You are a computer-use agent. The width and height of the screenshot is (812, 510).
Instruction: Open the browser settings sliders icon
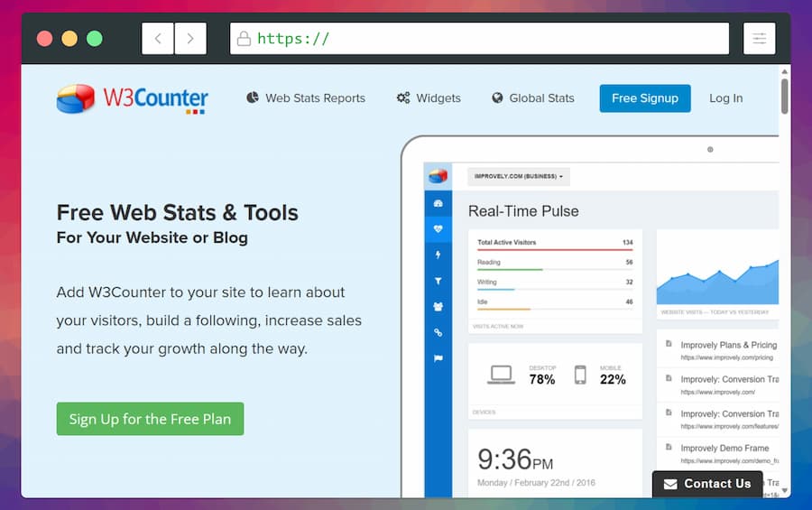(759, 39)
